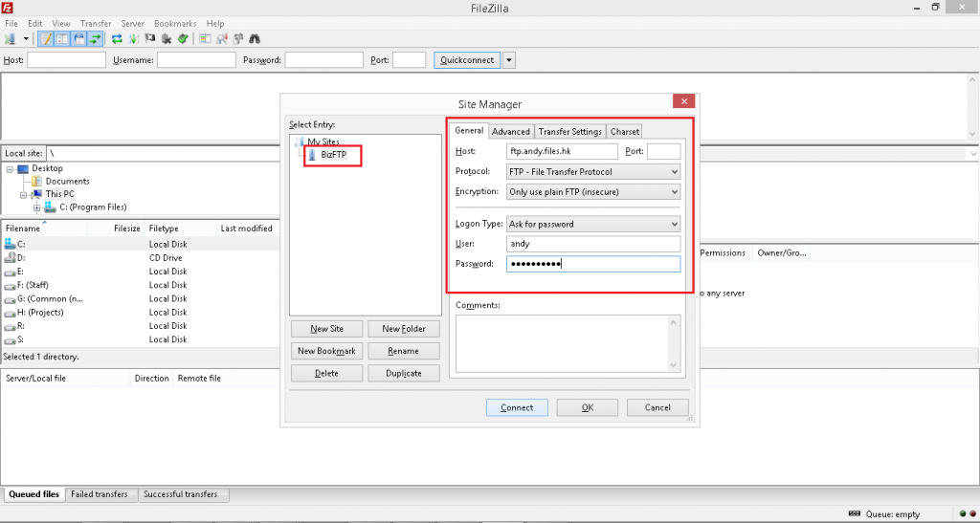
Task: Open the File menu
Action: 11,24
